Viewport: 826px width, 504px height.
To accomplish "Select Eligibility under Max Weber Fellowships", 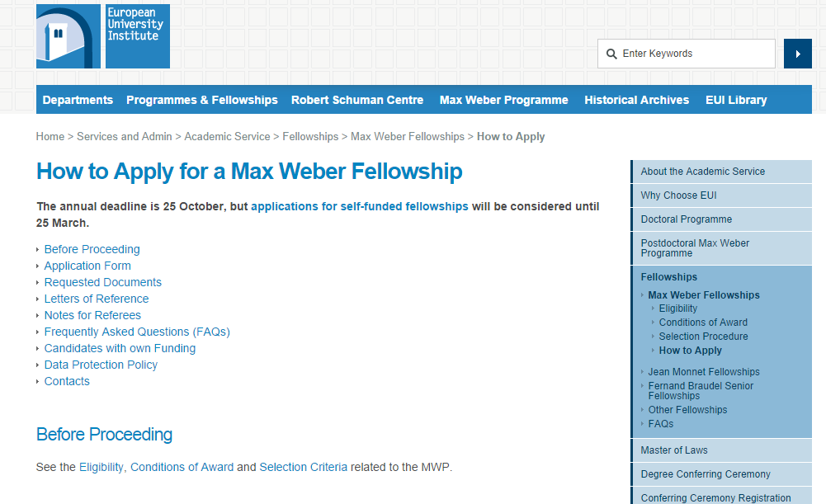I will coord(678,309).
